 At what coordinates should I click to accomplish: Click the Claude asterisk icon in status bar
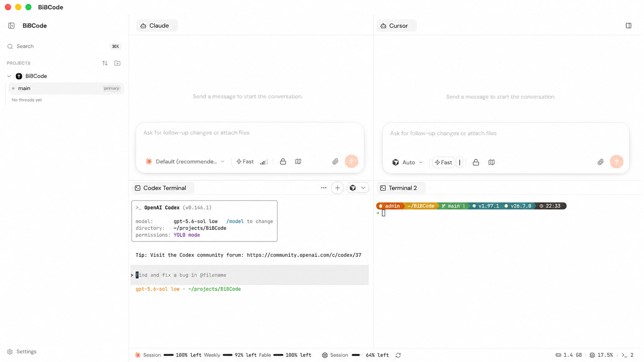138,355
